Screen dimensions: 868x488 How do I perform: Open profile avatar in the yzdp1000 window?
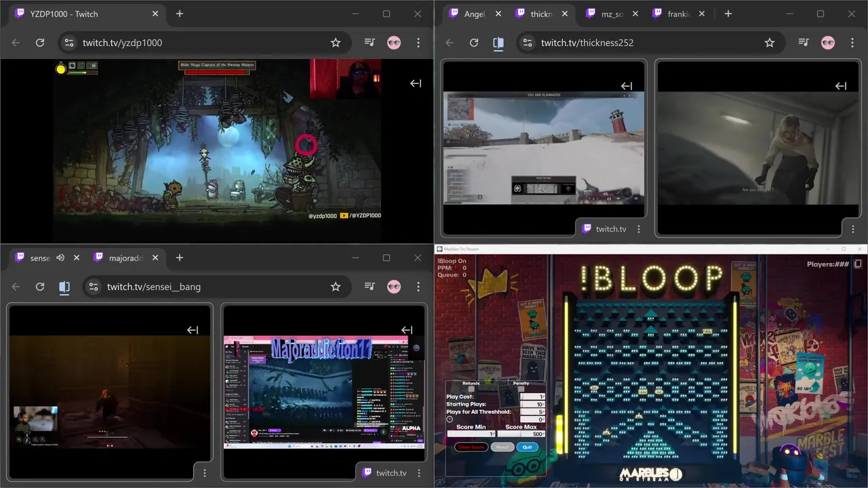pyautogui.click(x=394, y=43)
